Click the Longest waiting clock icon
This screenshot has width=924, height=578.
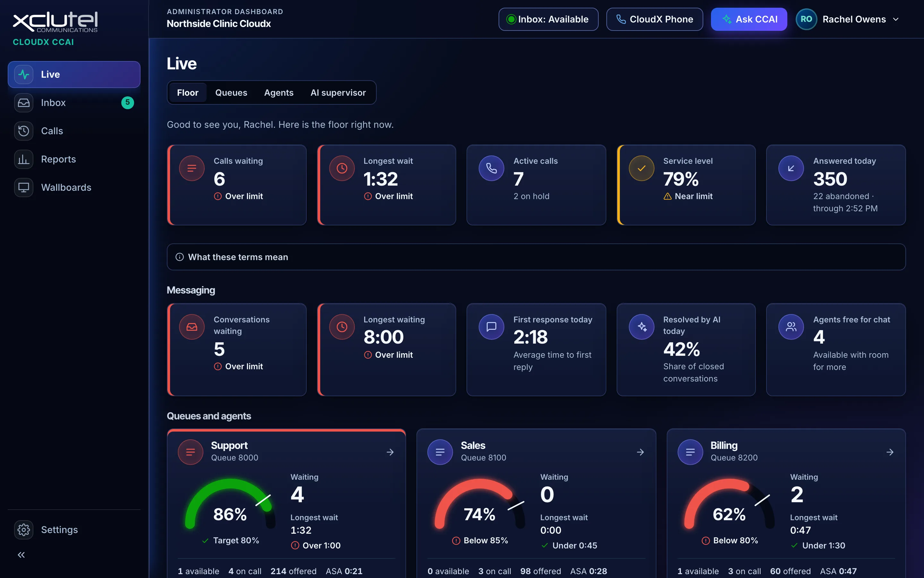342,327
